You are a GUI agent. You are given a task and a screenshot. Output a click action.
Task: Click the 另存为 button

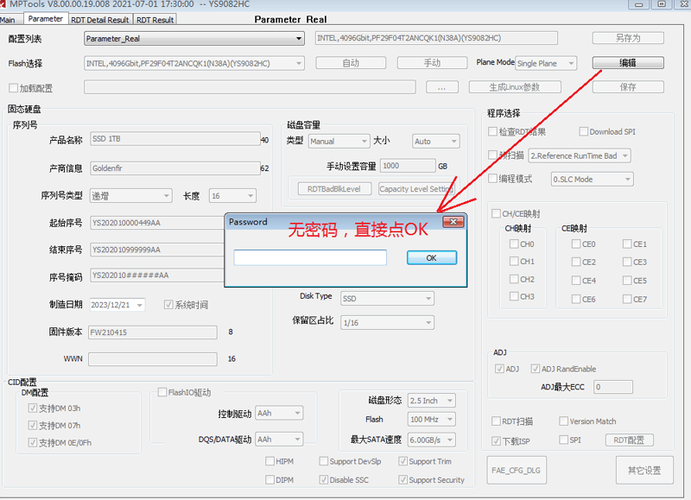(x=628, y=38)
